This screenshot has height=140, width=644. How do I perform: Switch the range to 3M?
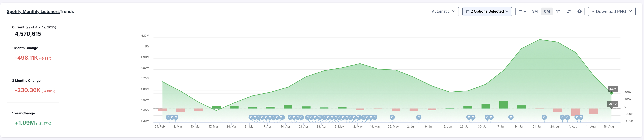(x=535, y=12)
